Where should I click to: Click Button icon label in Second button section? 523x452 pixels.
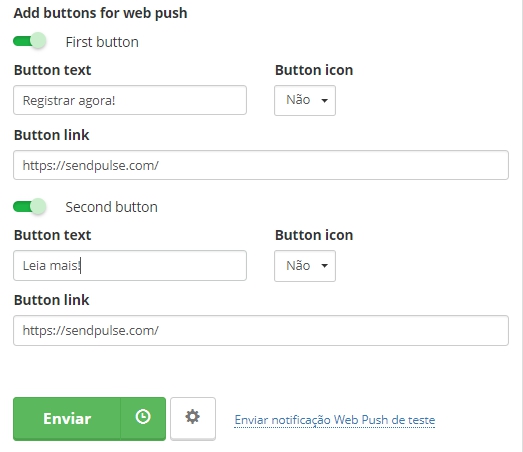coord(314,236)
